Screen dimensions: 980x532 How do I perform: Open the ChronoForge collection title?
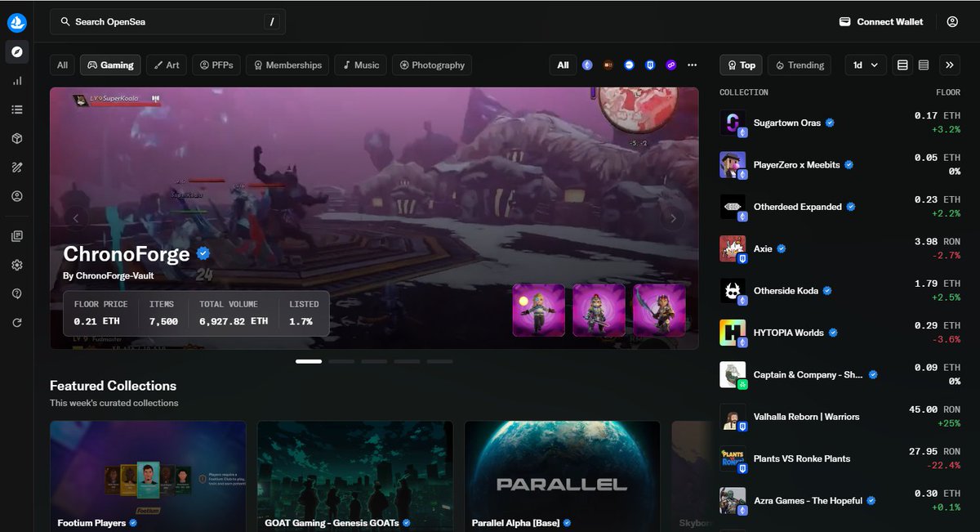[127, 254]
